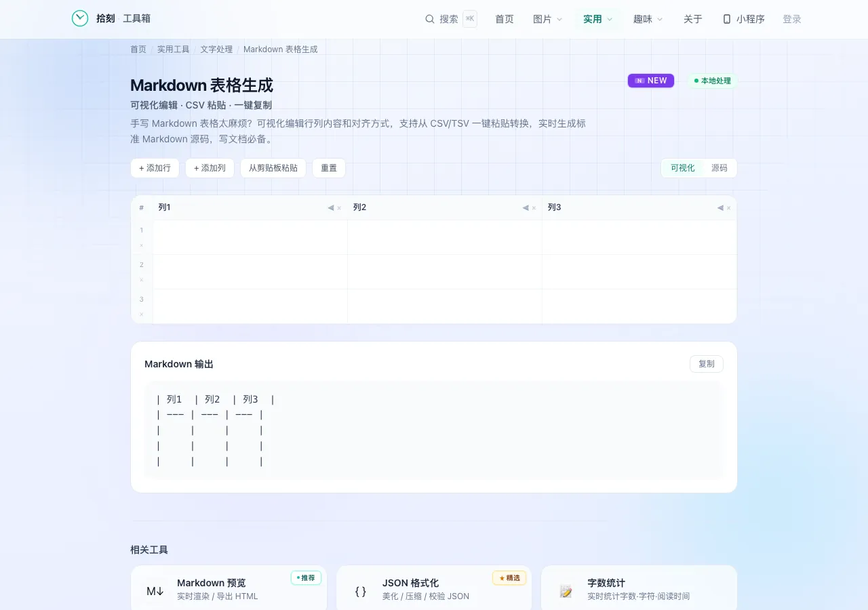Click 'Markdown 表格生成' page title
This screenshot has height=610, width=868.
201,85
